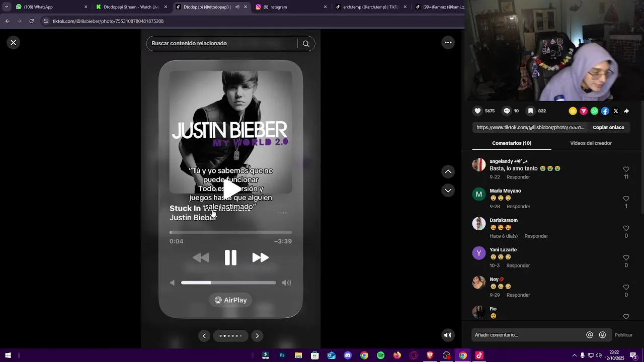Viewport: 644px width, 362px height.
Task: Show hidden system tray icons
Action: [575, 355]
